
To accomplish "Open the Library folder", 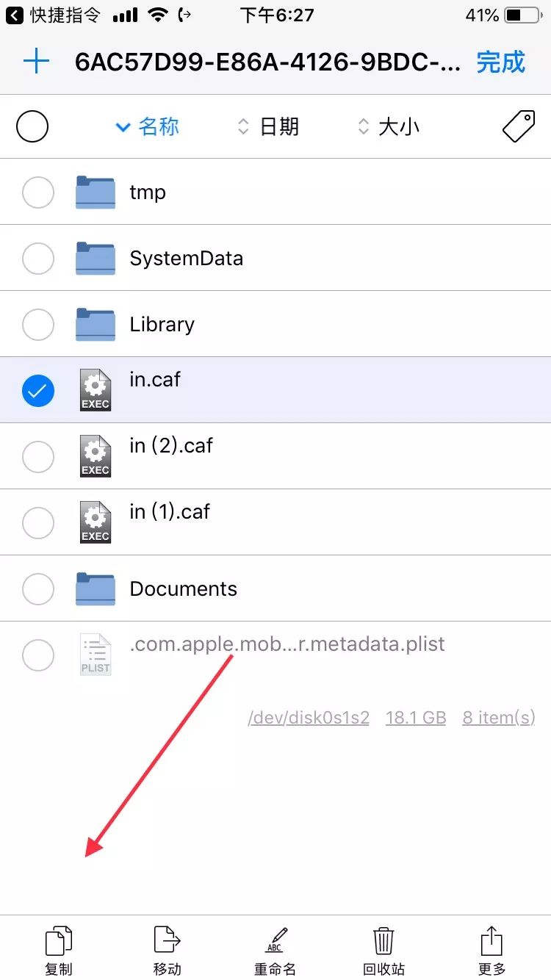I will (x=162, y=324).
